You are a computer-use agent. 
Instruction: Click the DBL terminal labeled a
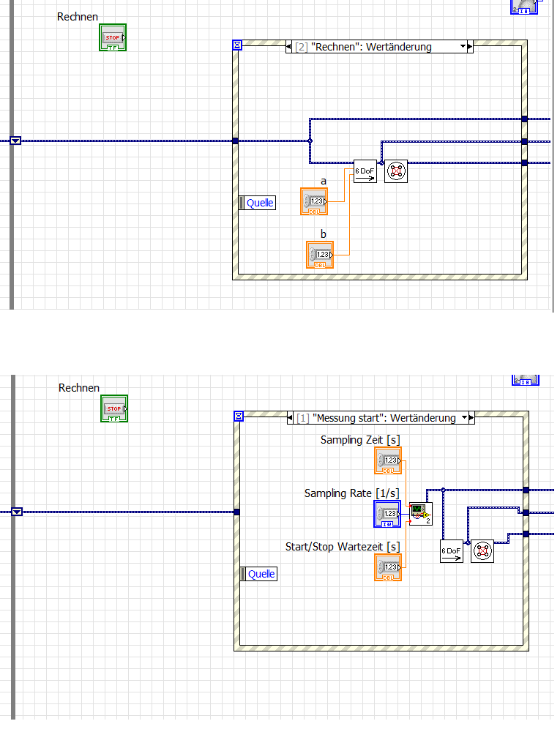pyautogui.click(x=314, y=202)
